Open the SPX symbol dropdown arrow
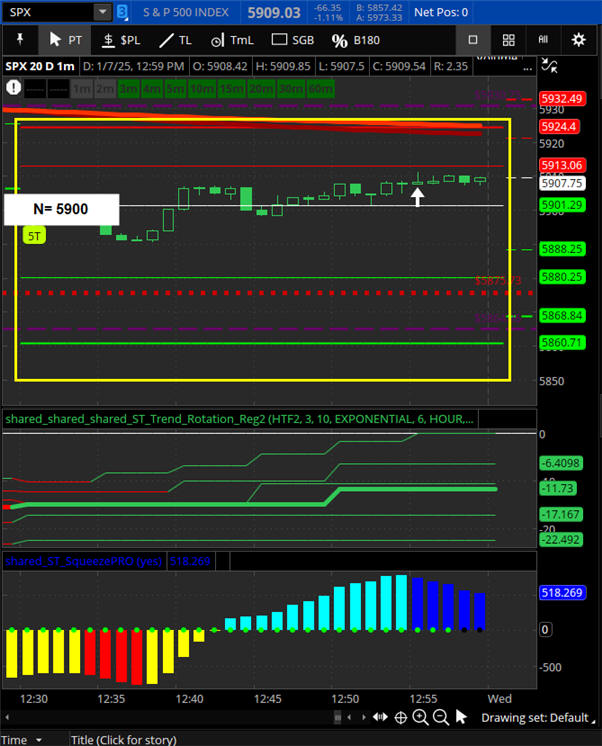Viewport: 602px width, 746px height. pos(102,12)
